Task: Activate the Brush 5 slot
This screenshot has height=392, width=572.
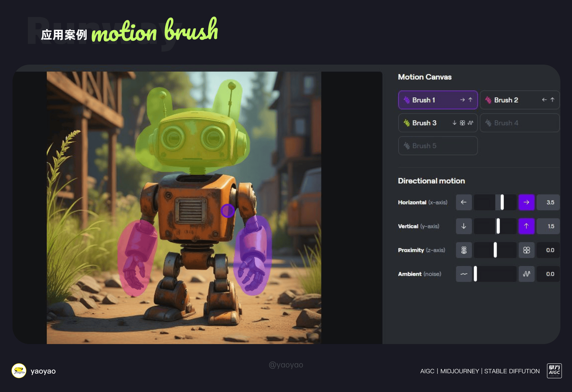Action: point(438,146)
